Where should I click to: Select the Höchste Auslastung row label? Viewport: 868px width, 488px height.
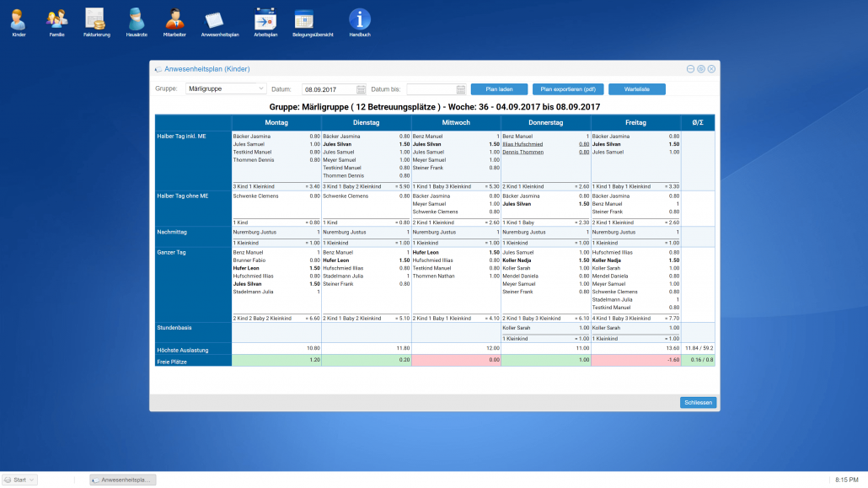tap(183, 350)
